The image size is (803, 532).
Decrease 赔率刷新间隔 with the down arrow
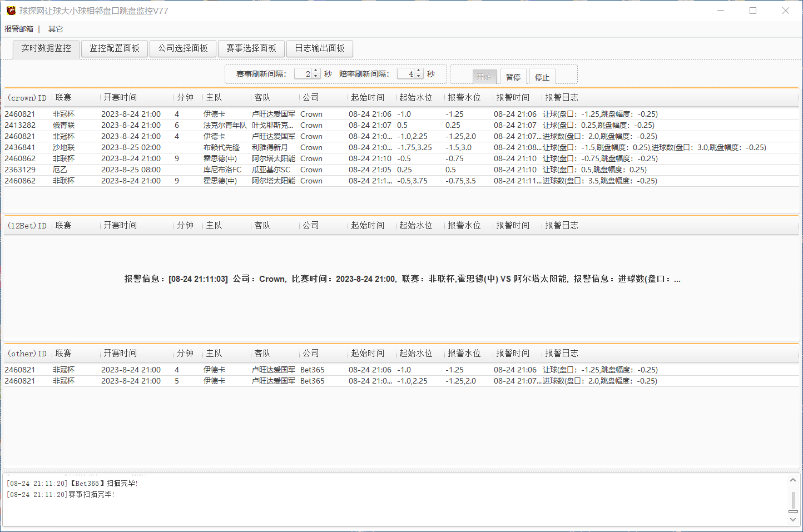(419, 76)
